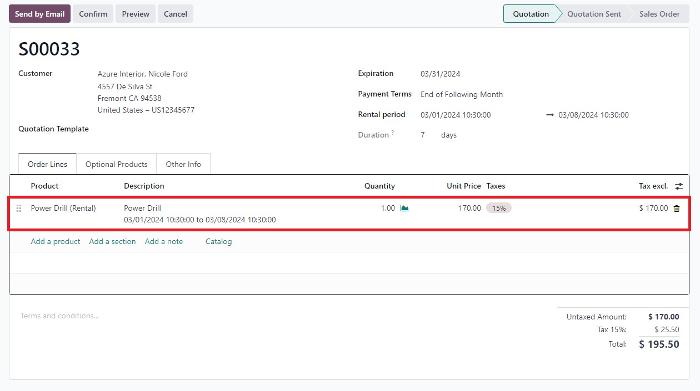
Task: Select the Quotation status stage
Action: point(530,14)
